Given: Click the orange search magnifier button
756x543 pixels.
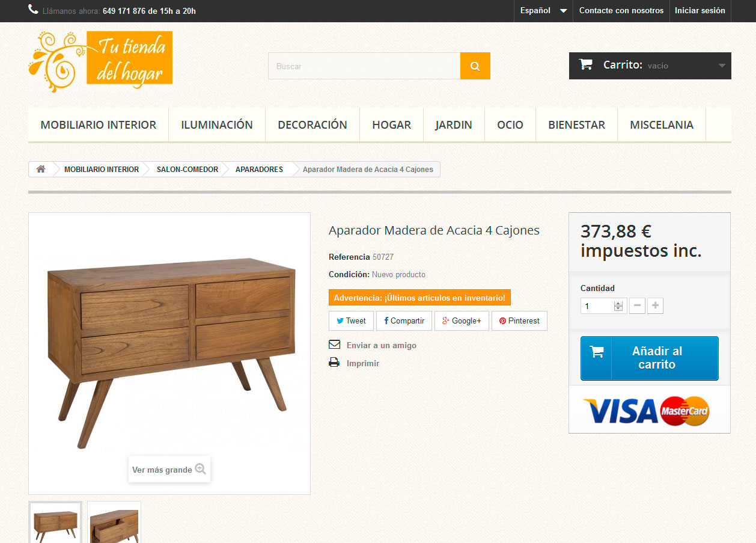Looking at the screenshot, I should [x=475, y=66].
